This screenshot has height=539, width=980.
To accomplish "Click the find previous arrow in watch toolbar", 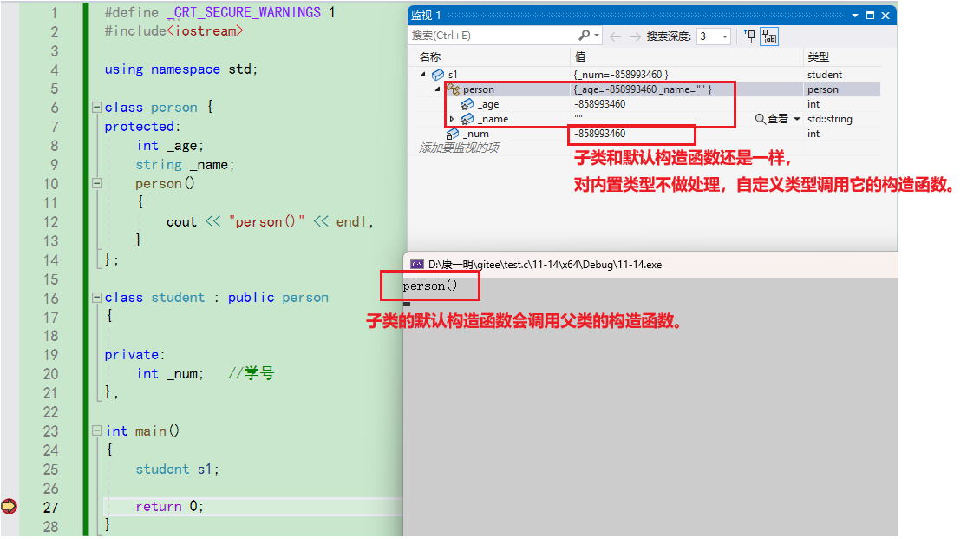I will 615,36.
